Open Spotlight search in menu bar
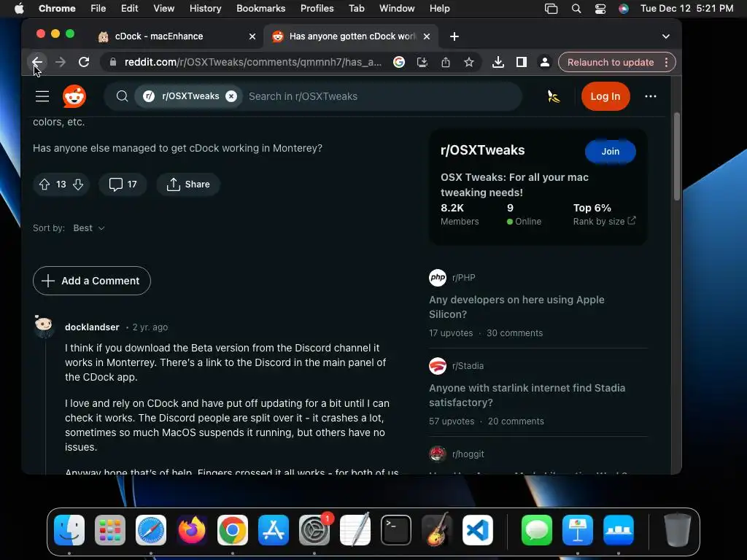Image resolution: width=747 pixels, height=560 pixels. (x=576, y=8)
